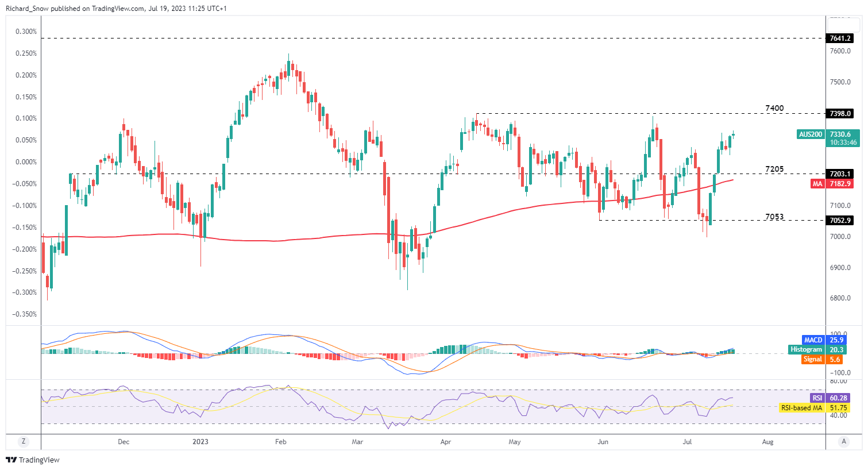Screen dimensions: 868x470
Task: Click the May label on time axis
Action: pos(515,442)
